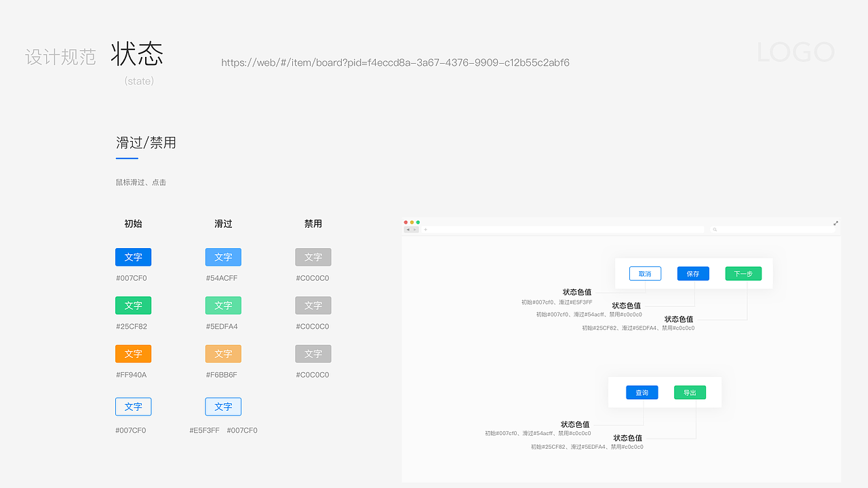The height and width of the screenshot is (488, 868).
Task: Click the 鼠标滑过、点击 description text
Action: (x=141, y=182)
